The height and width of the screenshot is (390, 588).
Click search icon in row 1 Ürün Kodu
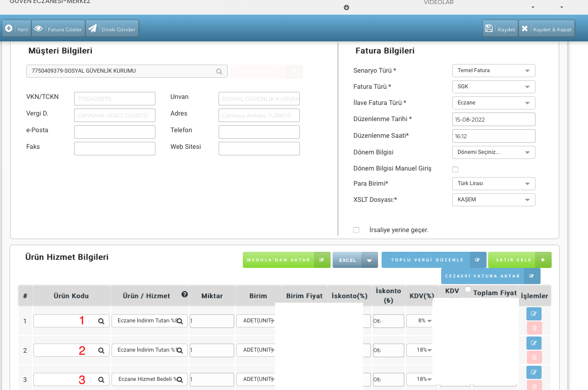click(x=101, y=321)
